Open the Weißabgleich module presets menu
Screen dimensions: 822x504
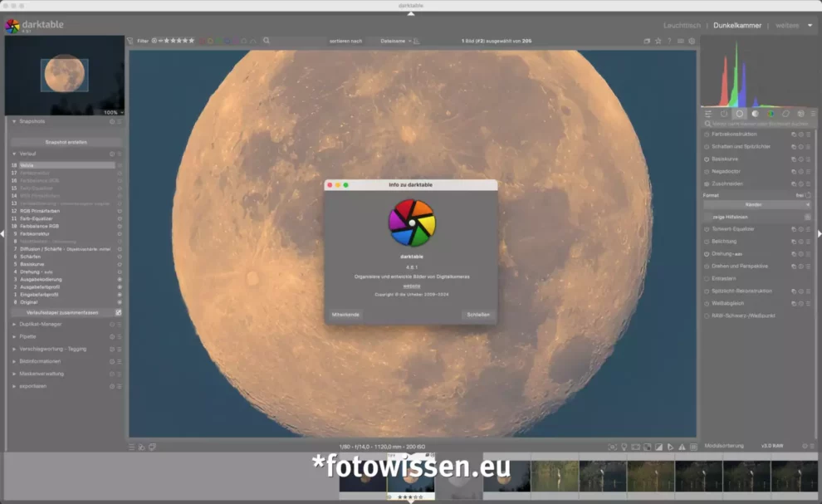click(x=808, y=304)
